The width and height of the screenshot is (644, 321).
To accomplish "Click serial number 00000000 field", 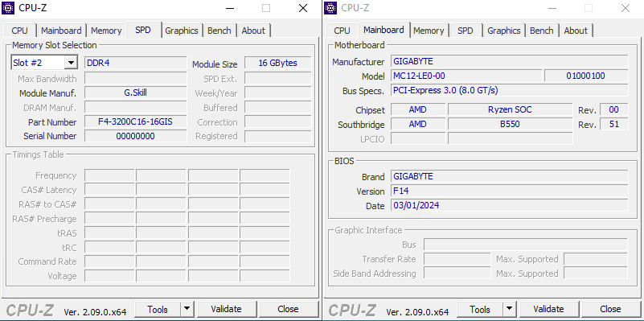I will point(136,136).
